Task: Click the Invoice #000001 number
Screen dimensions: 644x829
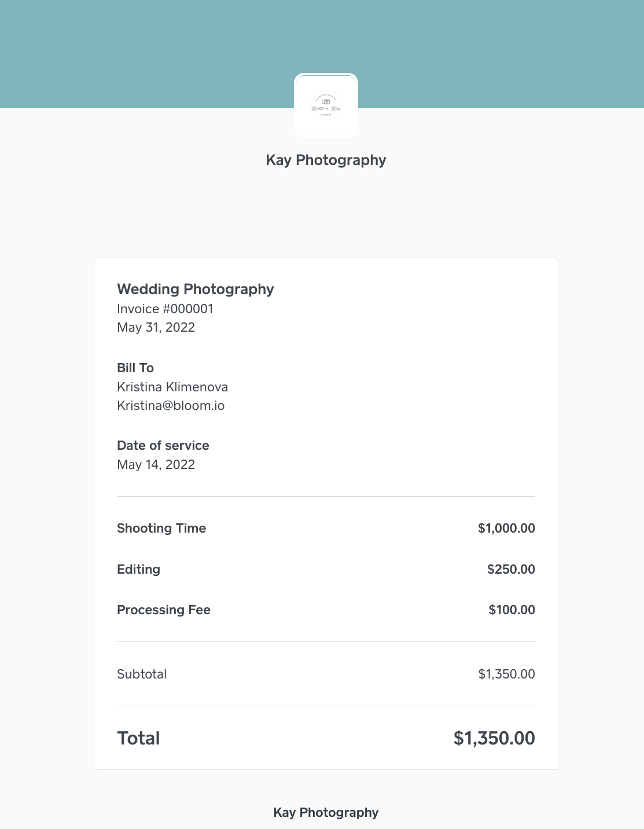Action: (x=165, y=309)
